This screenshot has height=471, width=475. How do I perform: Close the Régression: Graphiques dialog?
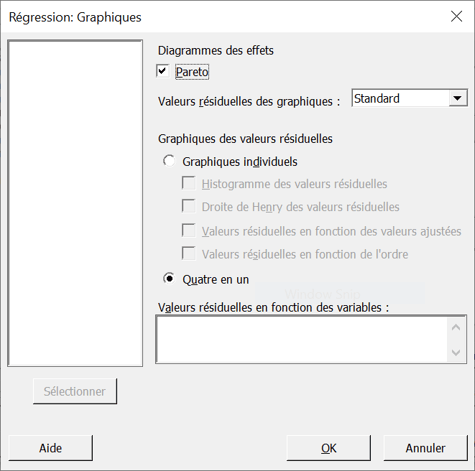click(456, 16)
